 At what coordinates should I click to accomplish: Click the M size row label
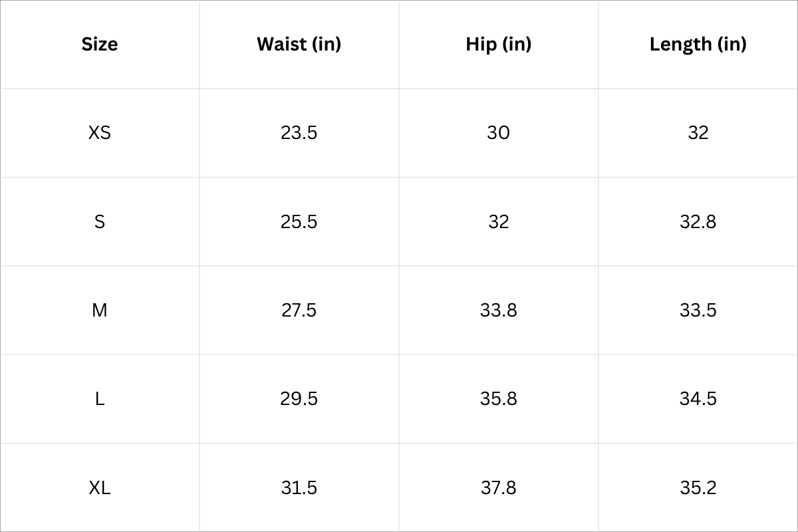tap(100, 310)
